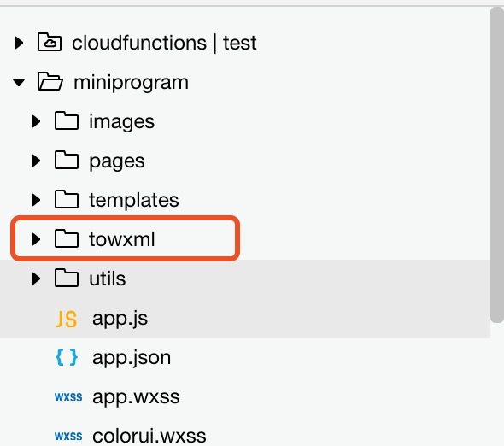This screenshot has width=504, height=446.
Task: Click the vertical scrollbar thumb
Action: [497, 165]
